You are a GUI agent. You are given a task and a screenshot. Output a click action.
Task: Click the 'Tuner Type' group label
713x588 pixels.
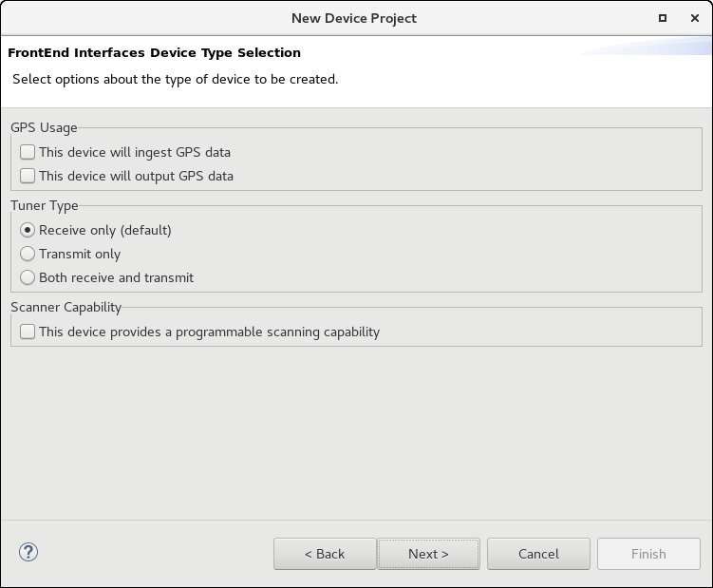coord(45,205)
